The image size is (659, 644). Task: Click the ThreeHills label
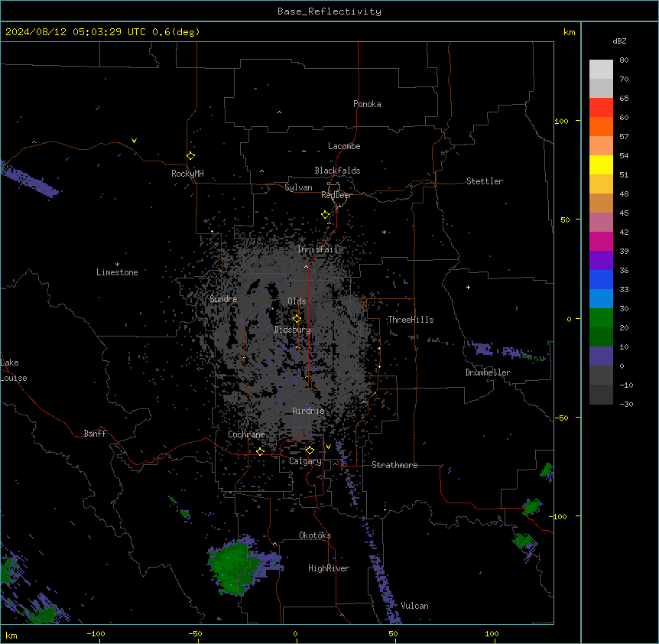pyautogui.click(x=411, y=320)
